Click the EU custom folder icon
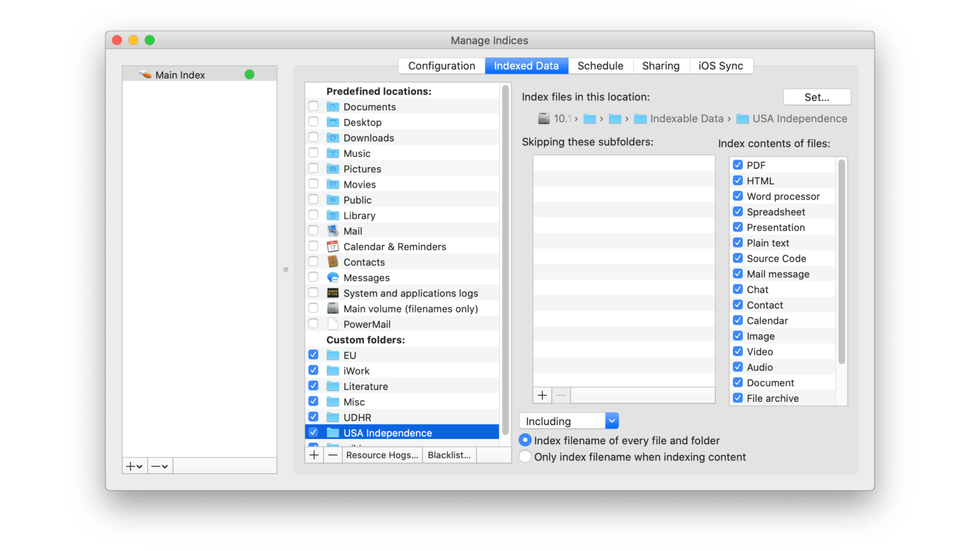 [333, 356]
